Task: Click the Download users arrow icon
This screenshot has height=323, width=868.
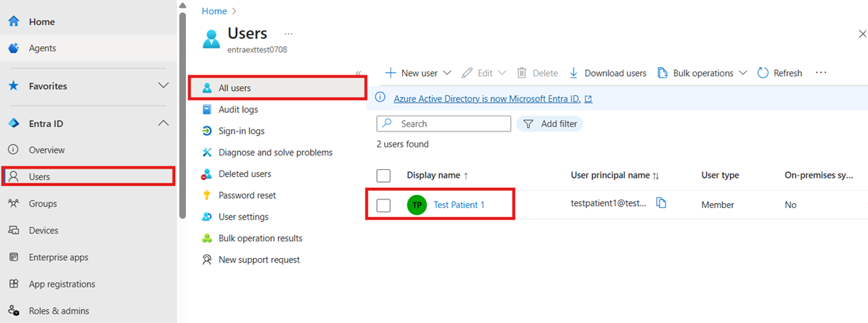Action: tap(574, 73)
